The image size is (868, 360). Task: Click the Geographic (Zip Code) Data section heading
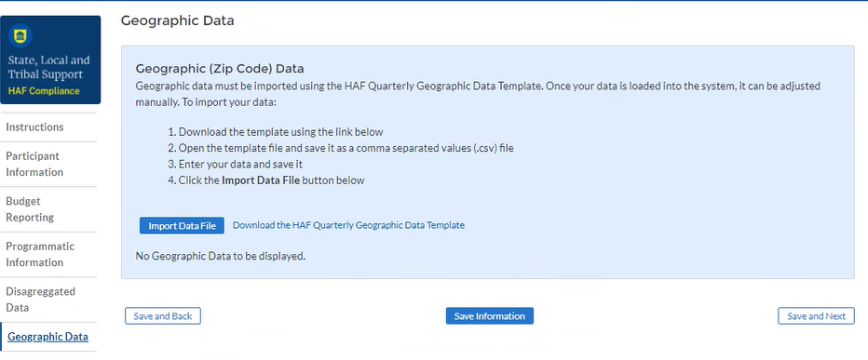(x=220, y=69)
